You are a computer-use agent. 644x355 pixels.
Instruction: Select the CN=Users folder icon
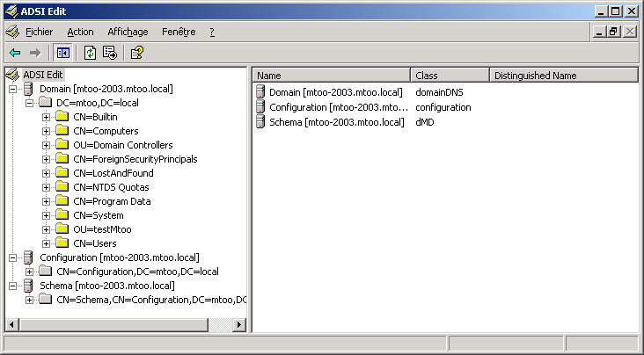click(x=62, y=243)
